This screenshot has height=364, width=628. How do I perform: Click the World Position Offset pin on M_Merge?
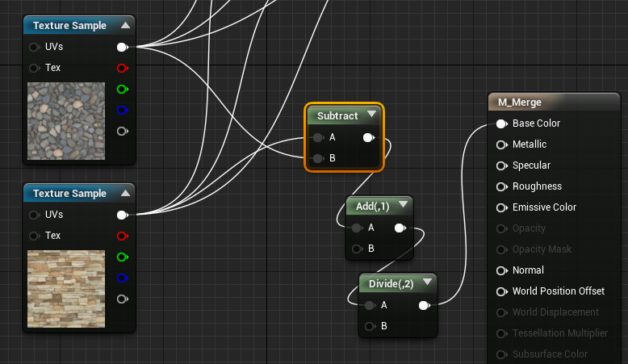click(501, 291)
